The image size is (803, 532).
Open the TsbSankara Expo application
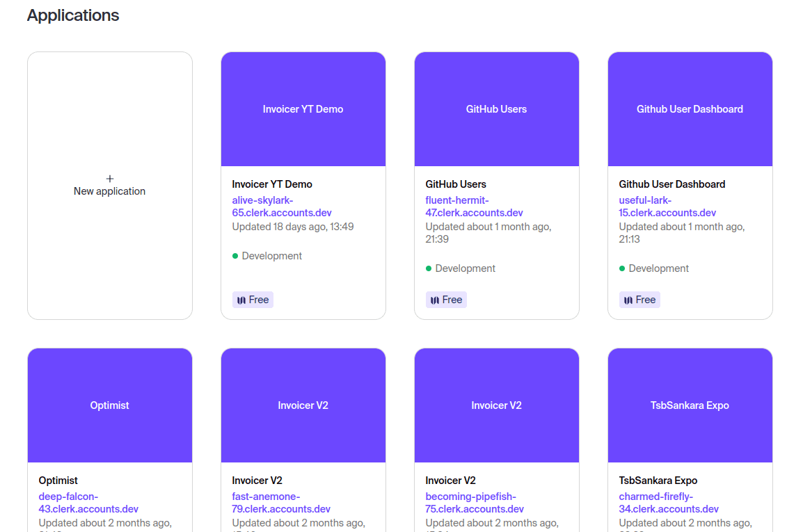coord(690,405)
